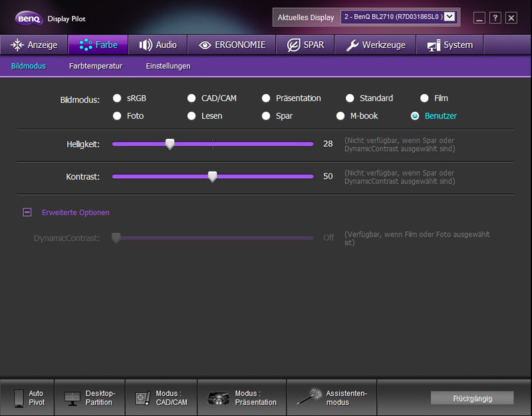Activate Auto Pivot monitor icon
The image size is (532, 416).
click(x=19, y=398)
